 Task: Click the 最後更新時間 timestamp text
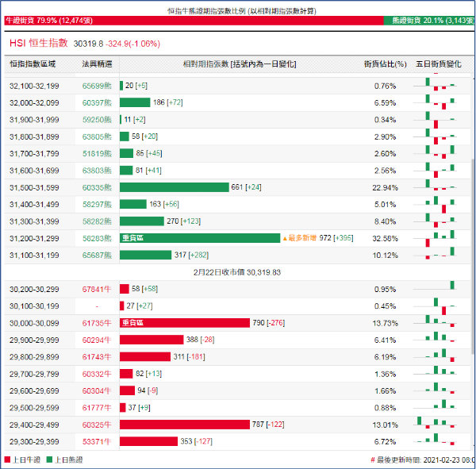(x=423, y=460)
